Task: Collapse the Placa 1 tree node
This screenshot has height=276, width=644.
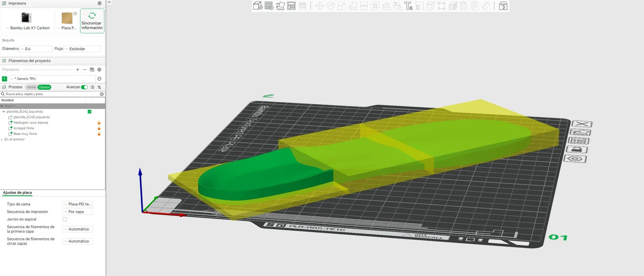Action: coord(2,106)
